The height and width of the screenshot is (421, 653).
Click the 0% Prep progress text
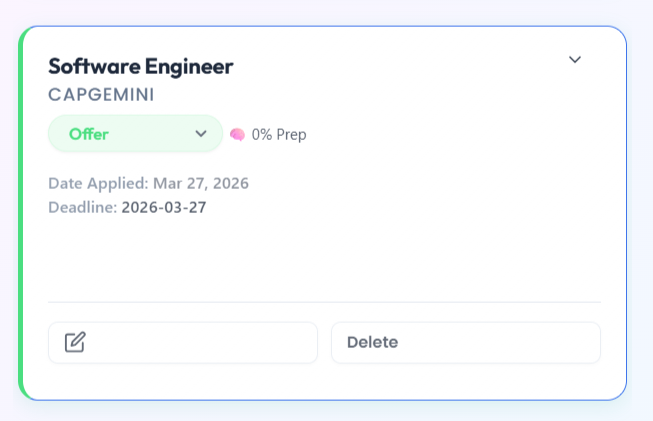click(279, 134)
